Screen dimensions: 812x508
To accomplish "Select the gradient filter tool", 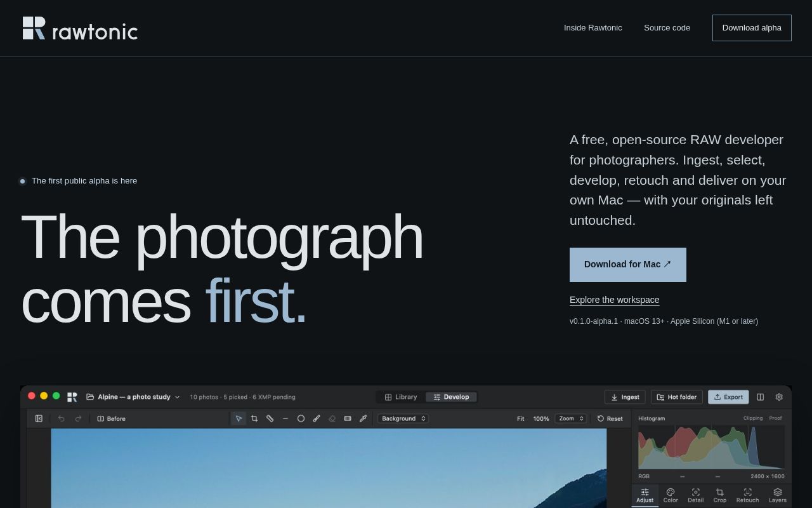I will coord(348,418).
